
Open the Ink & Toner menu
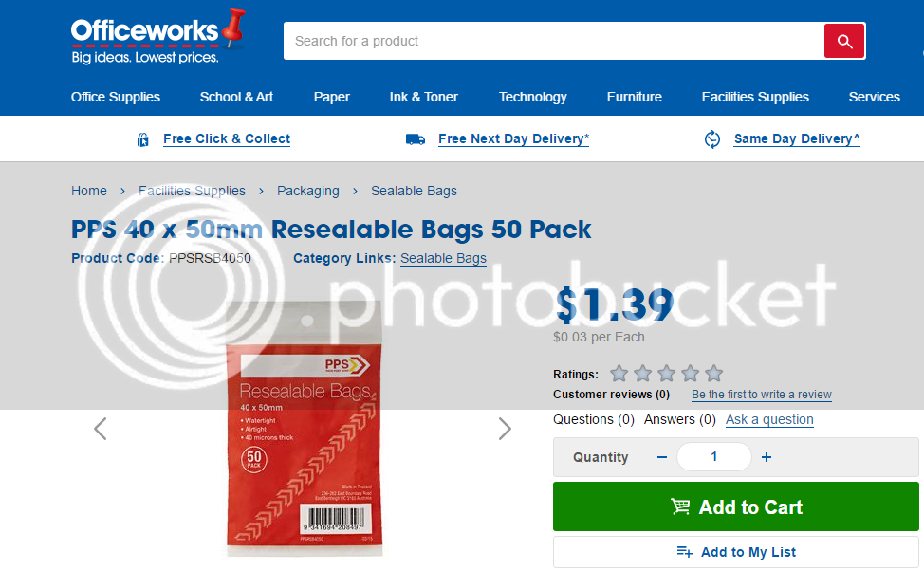coord(423,98)
